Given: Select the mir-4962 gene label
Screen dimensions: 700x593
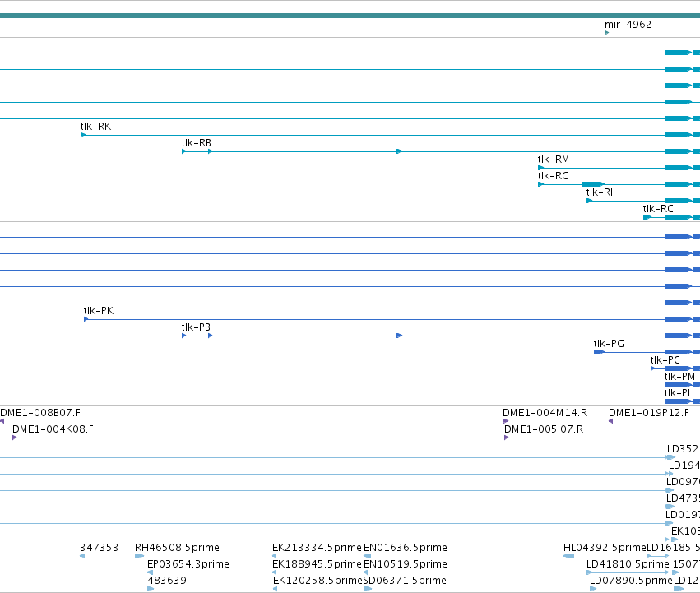Looking at the screenshot, I should tap(628, 25).
